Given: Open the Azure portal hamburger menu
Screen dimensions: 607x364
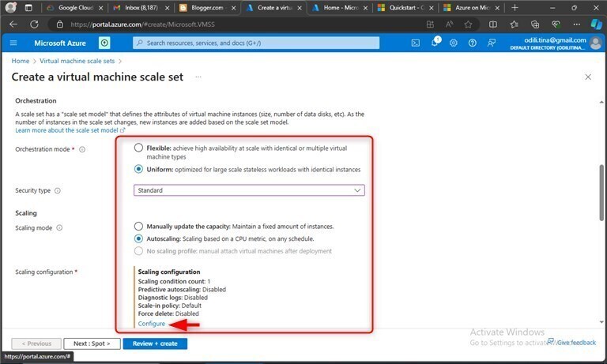Looking at the screenshot, I should click(13, 43).
